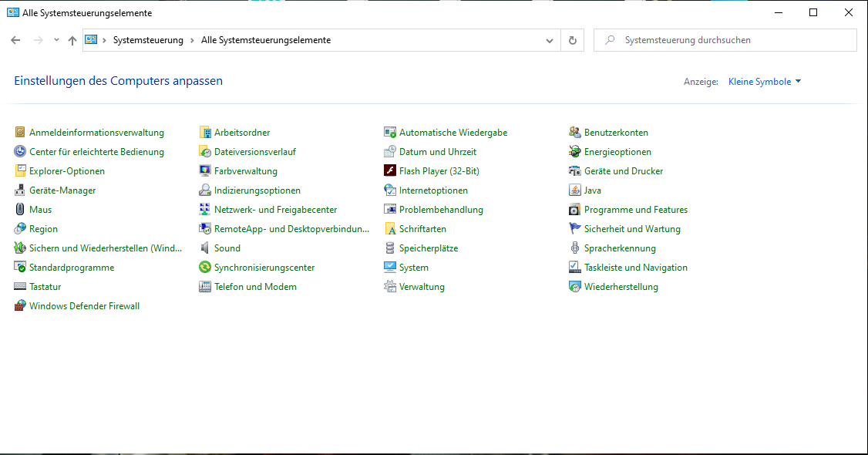
Task: Click the Telefon und Modem icon
Action: click(x=205, y=287)
